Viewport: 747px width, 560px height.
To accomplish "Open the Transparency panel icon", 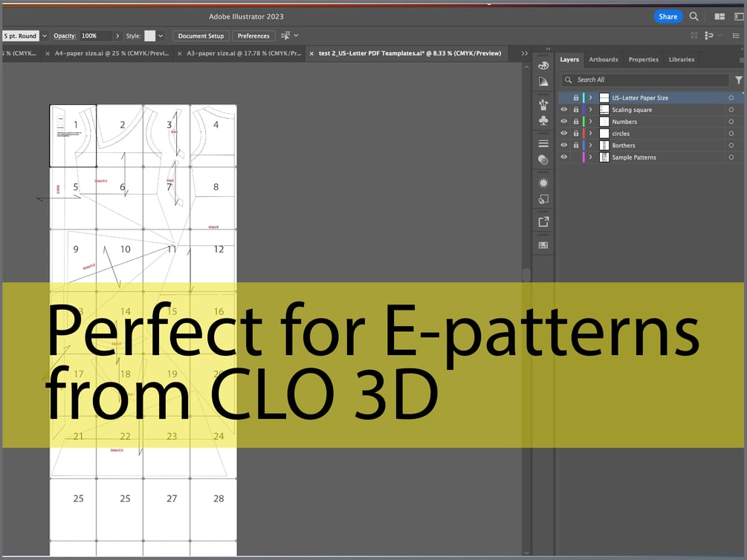I will coord(543,160).
